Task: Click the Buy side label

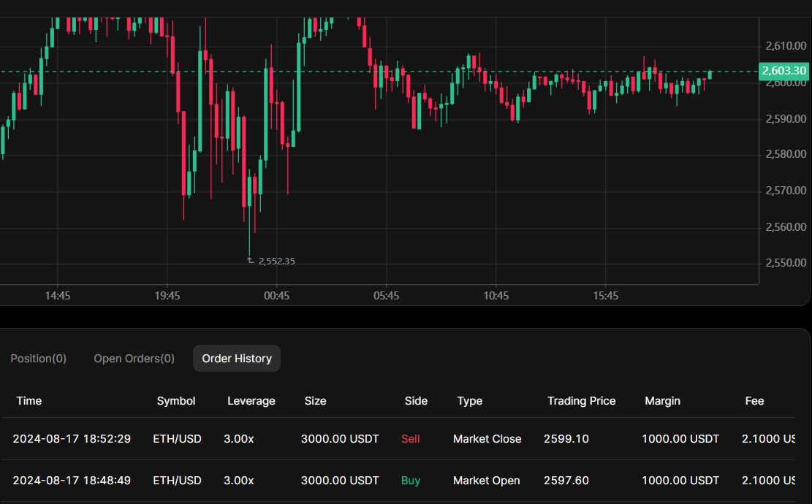Action: tap(411, 480)
